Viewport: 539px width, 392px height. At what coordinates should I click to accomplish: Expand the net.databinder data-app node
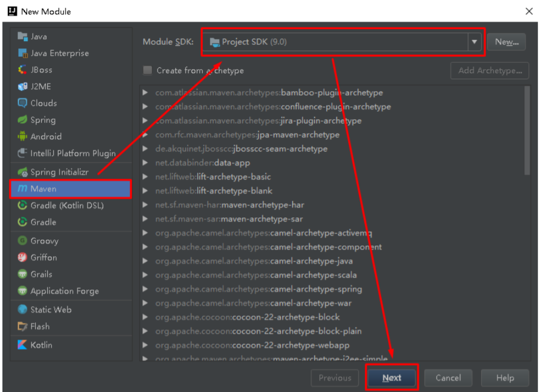145,163
